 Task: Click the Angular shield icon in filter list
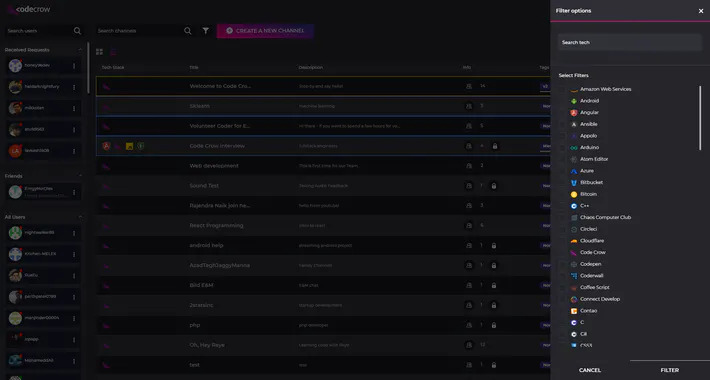(x=574, y=113)
